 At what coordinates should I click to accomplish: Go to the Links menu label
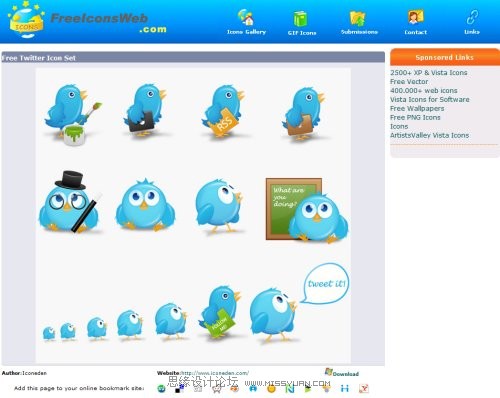click(x=472, y=32)
